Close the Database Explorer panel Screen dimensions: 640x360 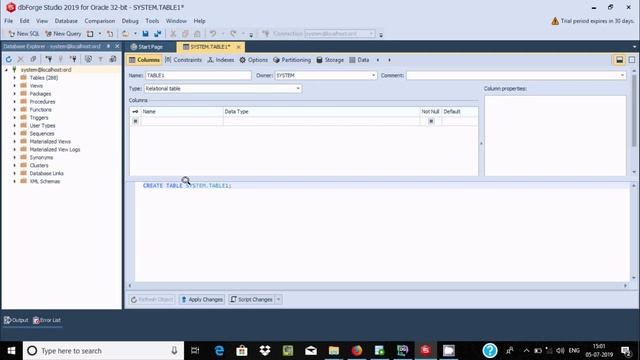[117, 47]
